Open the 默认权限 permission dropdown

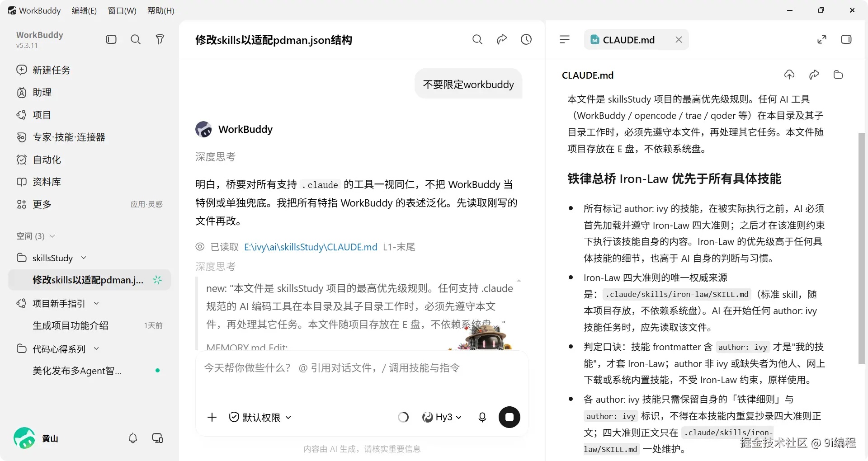260,417
